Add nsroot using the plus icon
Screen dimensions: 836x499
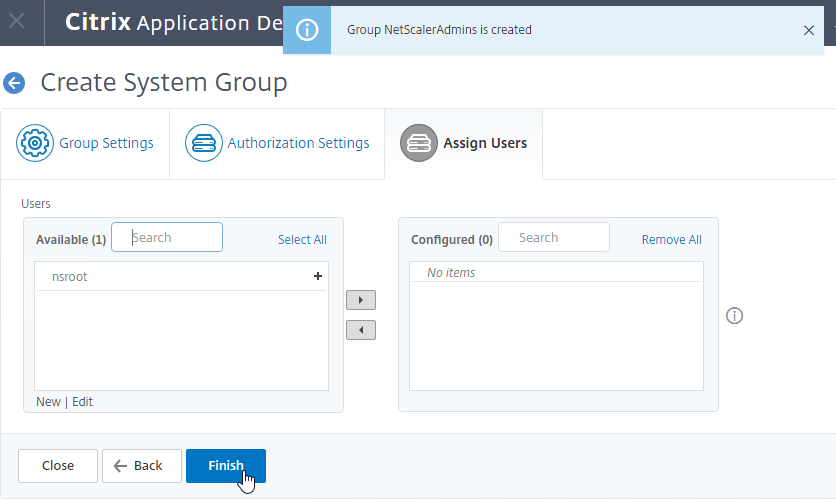click(318, 276)
